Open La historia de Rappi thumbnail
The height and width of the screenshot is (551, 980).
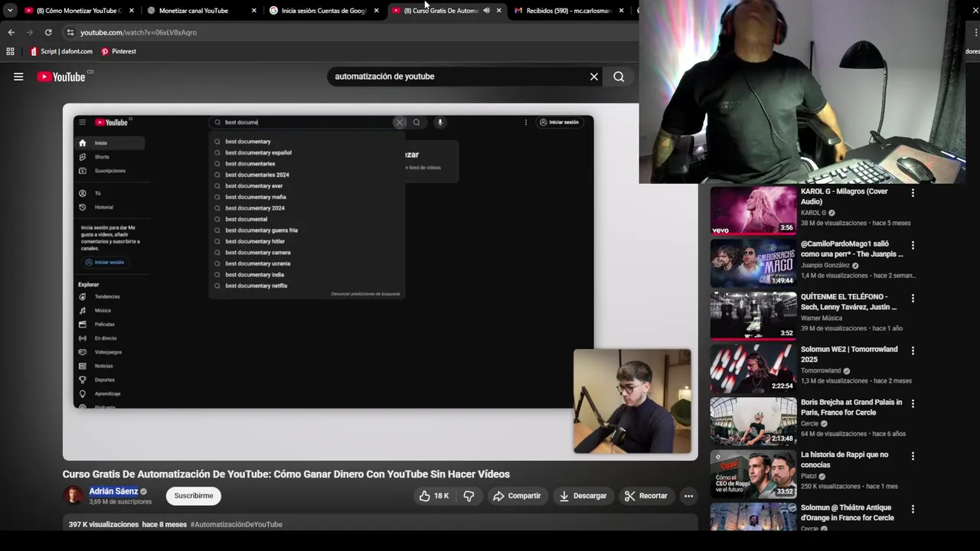tap(753, 474)
